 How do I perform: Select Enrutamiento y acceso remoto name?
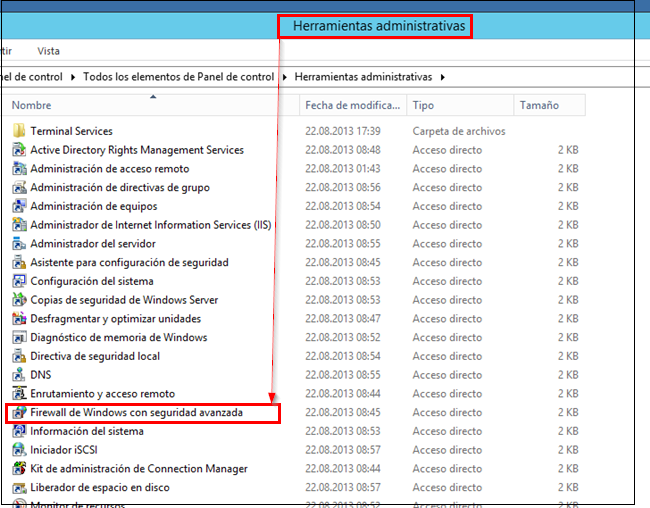click(x=102, y=394)
